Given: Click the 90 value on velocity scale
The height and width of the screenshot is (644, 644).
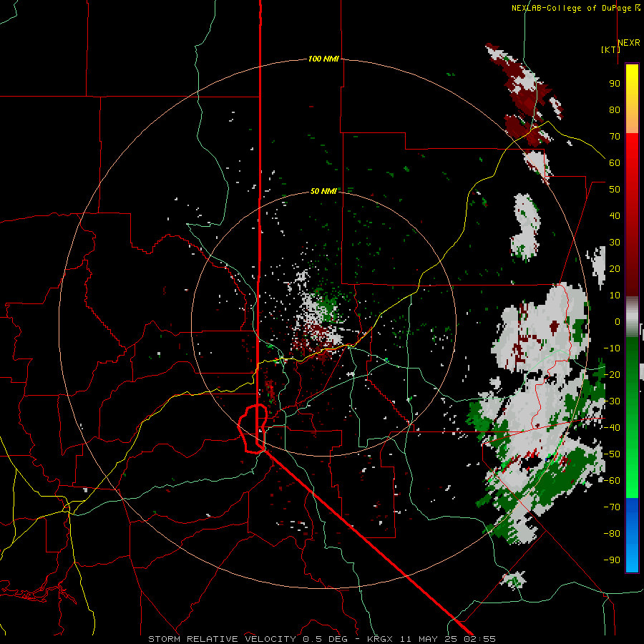Looking at the screenshot, I should point(615,84).
